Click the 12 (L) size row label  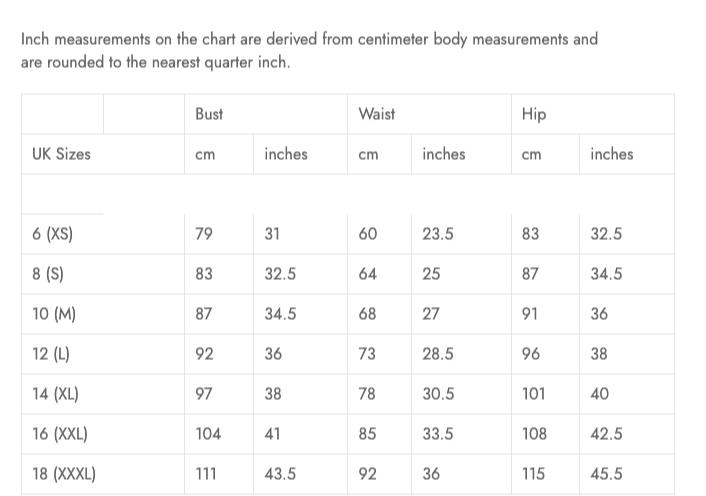[x=51, y=354]
